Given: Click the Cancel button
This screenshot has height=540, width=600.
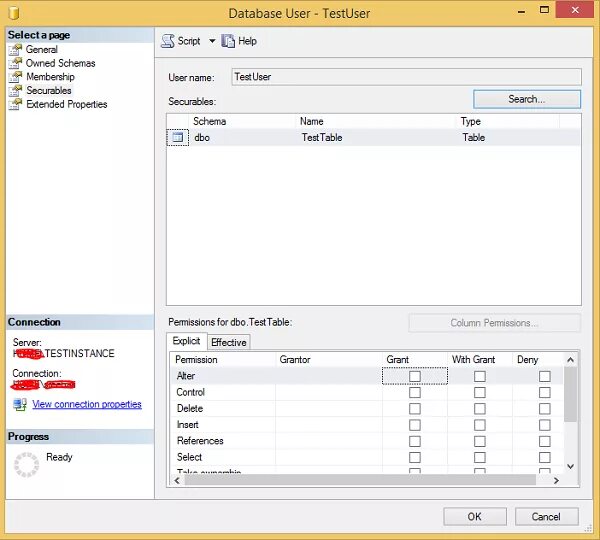Looking at the screenshot, I should click(546, 517).
